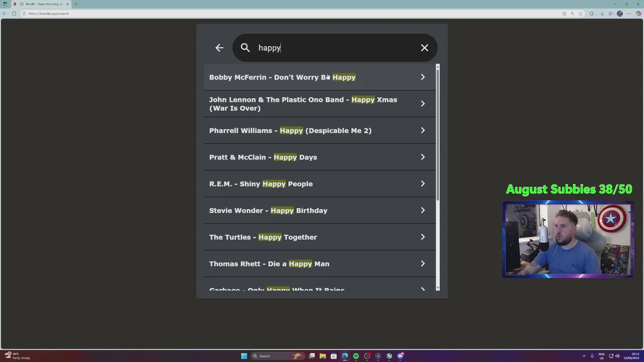Open the browser zoom icon in address bar
644x362 pixels.
coord(573,14)
